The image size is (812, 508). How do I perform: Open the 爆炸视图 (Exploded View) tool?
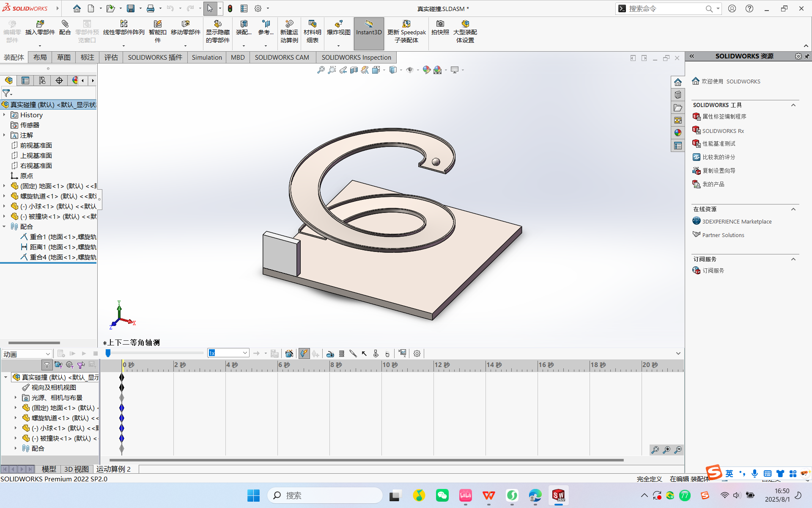pyautogui.click(x=337, y=30)
